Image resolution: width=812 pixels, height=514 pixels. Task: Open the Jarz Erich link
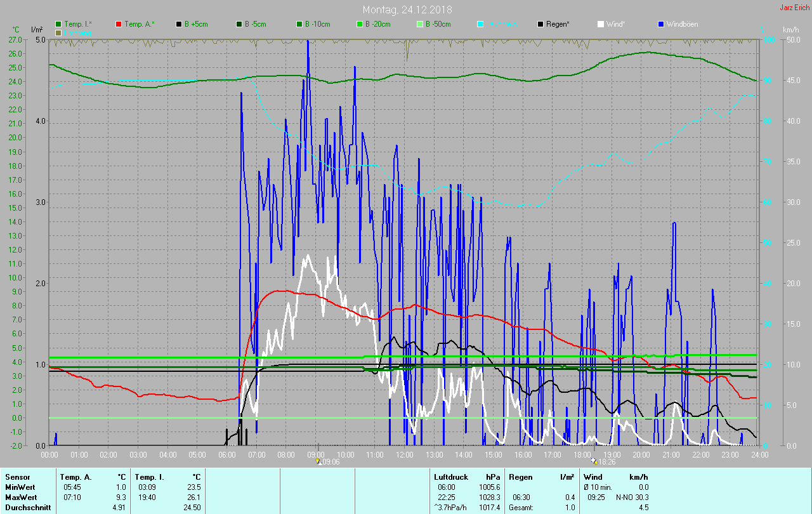(x=794, y=8)
